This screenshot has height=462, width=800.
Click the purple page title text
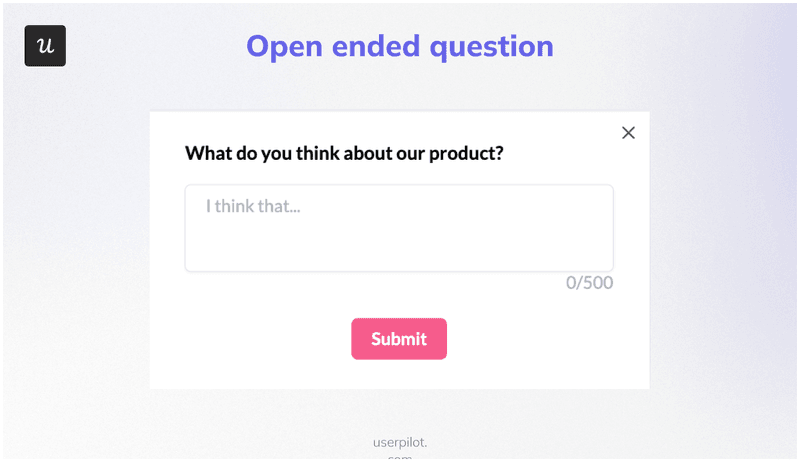click(399, 46)
